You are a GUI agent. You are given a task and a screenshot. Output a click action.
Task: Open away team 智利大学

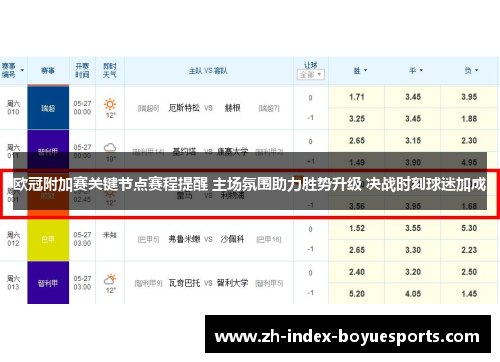[x=232, y=283]
